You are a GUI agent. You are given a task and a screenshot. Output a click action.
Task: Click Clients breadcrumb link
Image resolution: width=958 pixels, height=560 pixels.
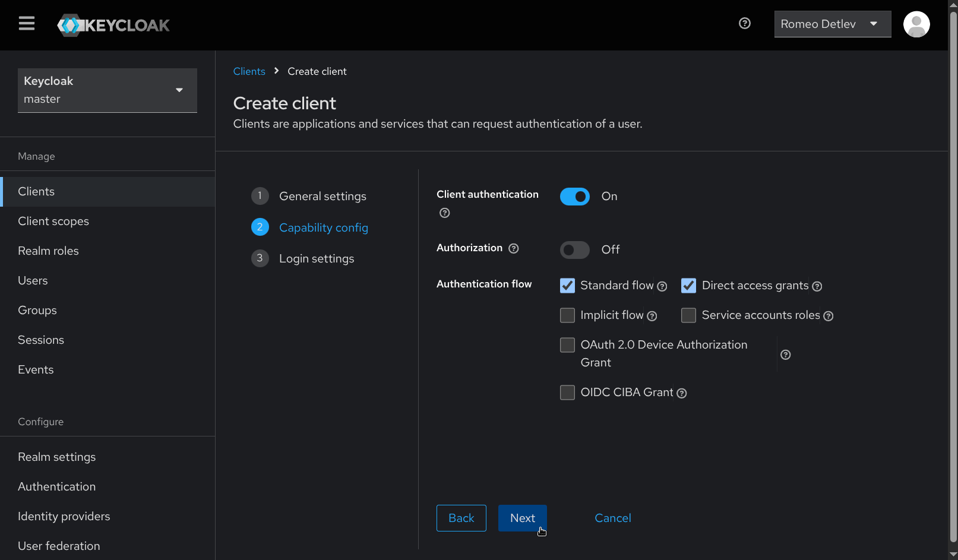(249, 71)
